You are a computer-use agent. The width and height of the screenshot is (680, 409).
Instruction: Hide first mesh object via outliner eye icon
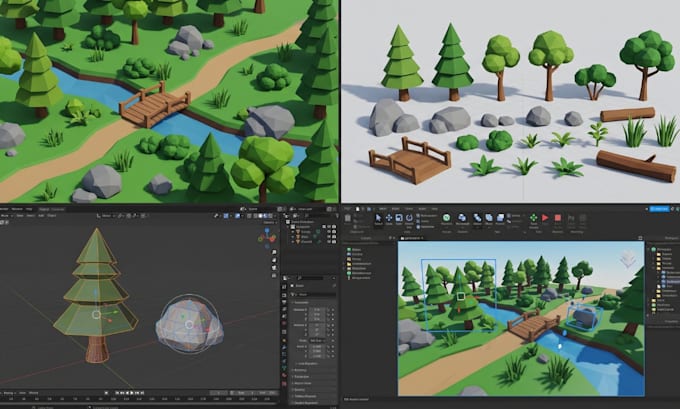(329, 232)
